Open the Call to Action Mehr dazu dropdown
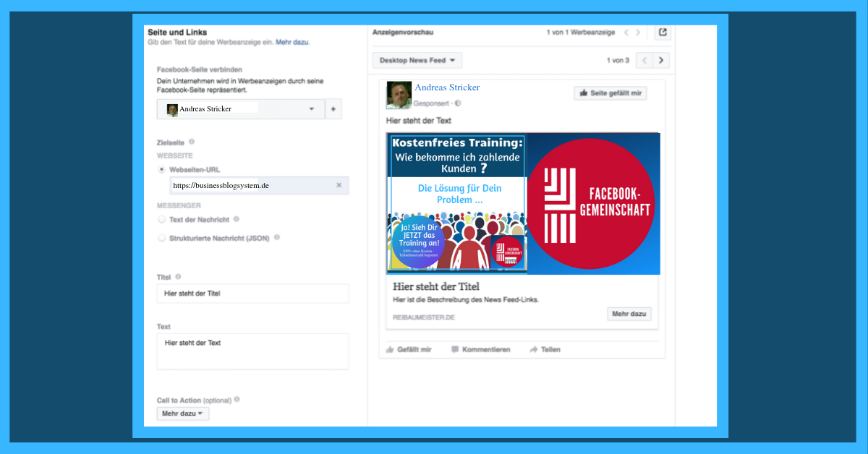Image resolution: width=868 pixels, height=454 pixels. coord(183,414)
